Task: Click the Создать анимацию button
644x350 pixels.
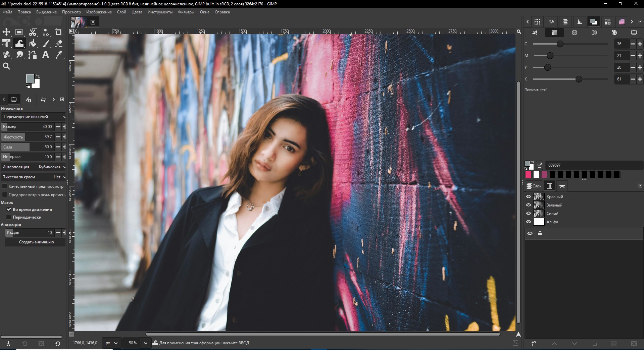Action: point(36,242)
